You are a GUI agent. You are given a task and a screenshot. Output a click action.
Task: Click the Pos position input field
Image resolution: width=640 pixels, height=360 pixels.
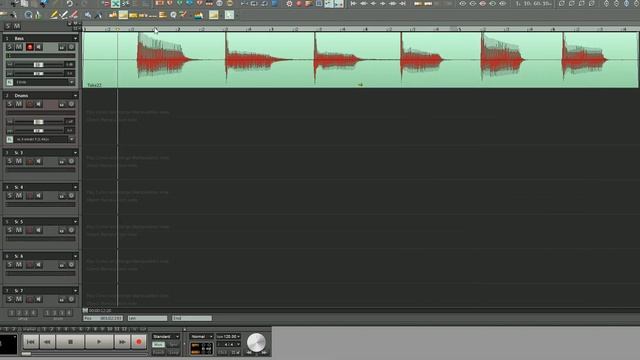(103, 318)
